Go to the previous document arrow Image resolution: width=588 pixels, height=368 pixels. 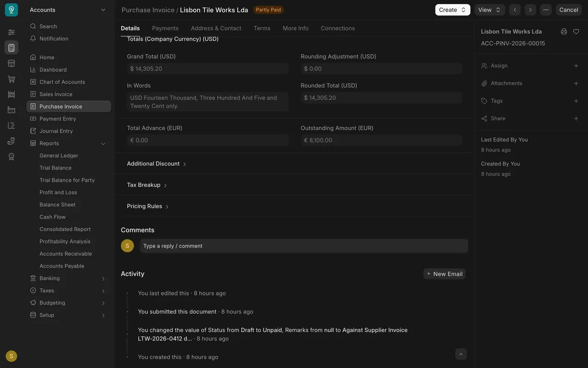point(515,10)
